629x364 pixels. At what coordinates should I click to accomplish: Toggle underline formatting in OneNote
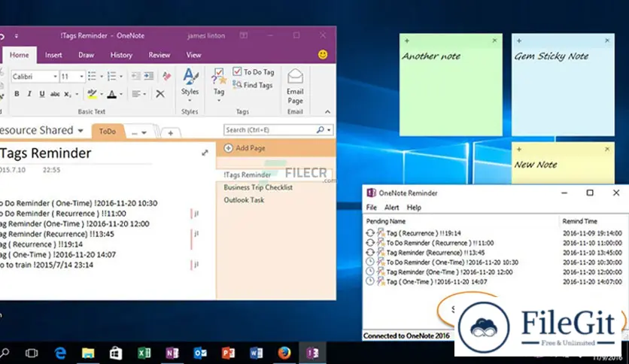pos(41,94)
